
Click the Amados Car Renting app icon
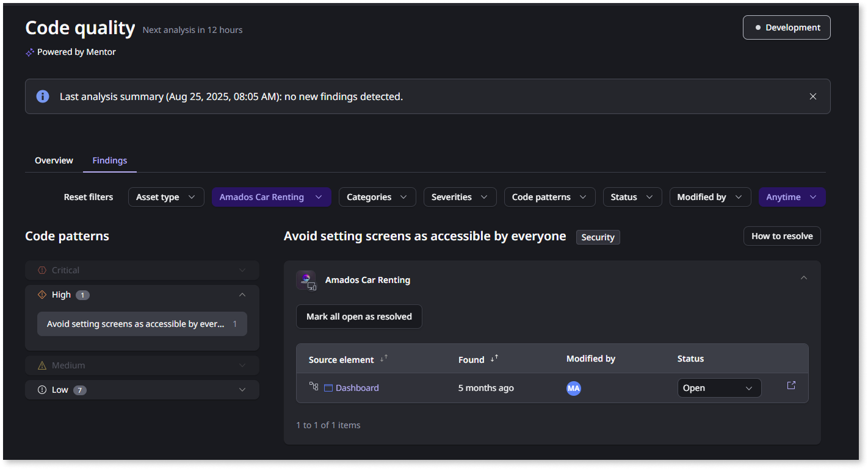click(x=306, y=280)
